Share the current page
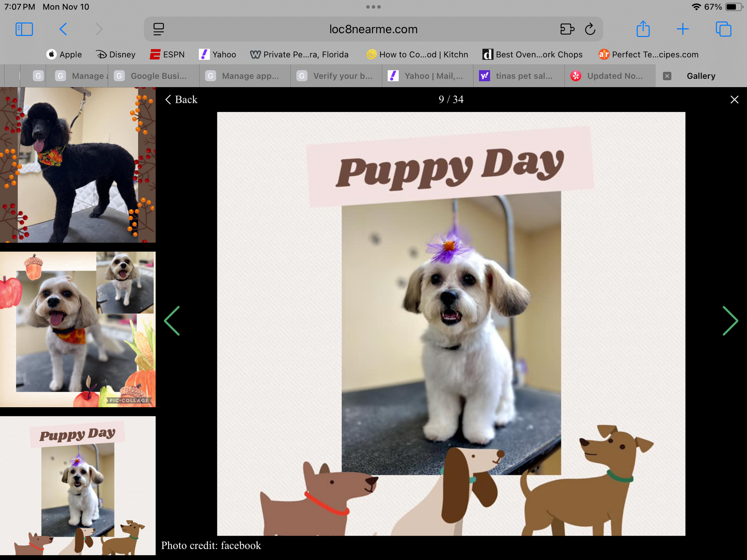This screenshot has height=560, width=747. coord(643,29)
